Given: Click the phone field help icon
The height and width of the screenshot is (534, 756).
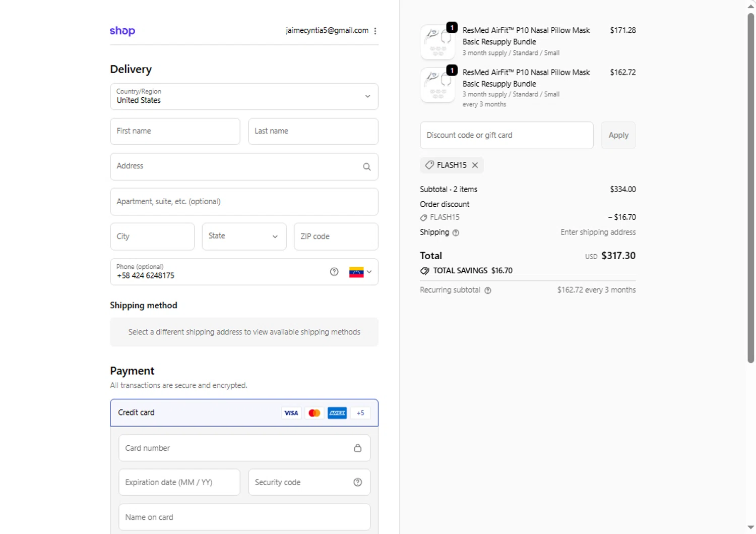Looking at the screenshot, I should tap(334, 272).
